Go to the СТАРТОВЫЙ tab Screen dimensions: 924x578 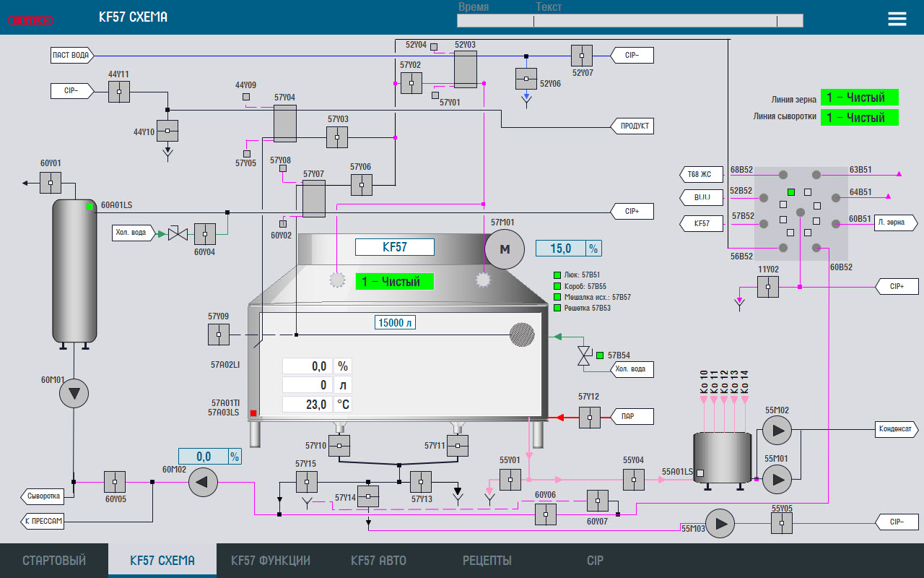(x=54, y=561)
